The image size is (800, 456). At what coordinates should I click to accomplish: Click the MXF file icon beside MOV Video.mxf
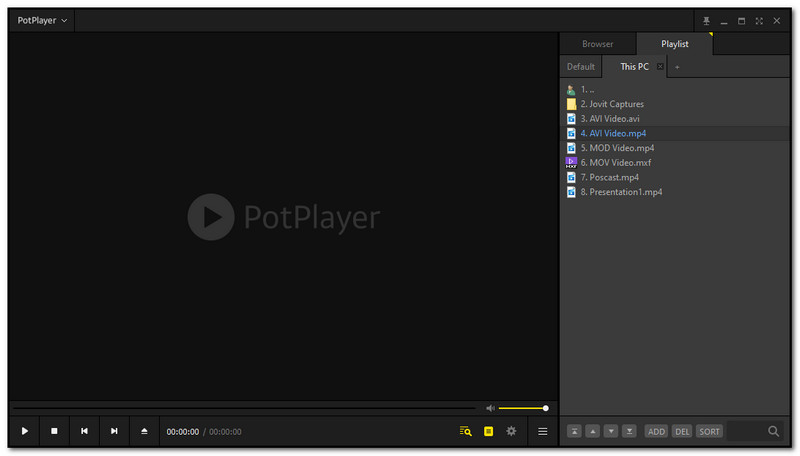click(571, 163)
